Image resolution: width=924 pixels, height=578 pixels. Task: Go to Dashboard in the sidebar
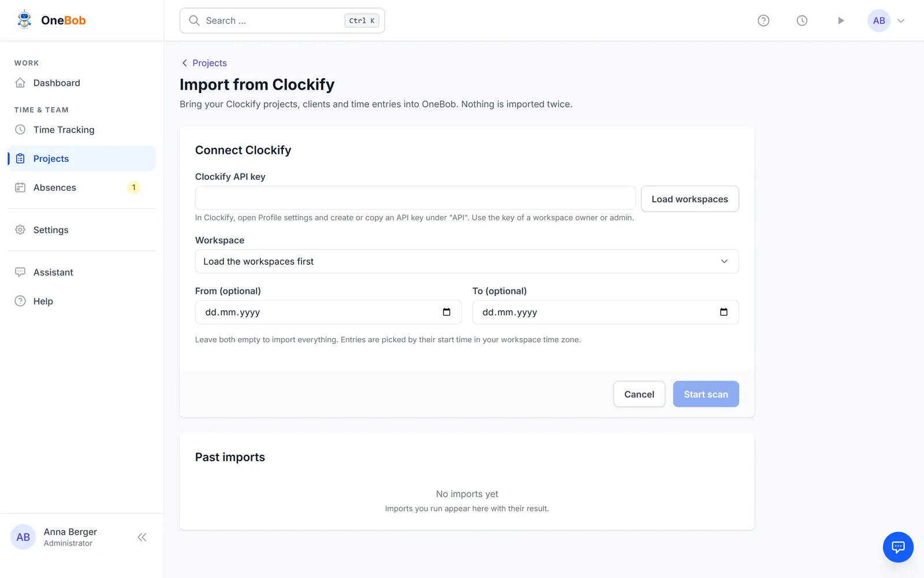click(81, 83)
